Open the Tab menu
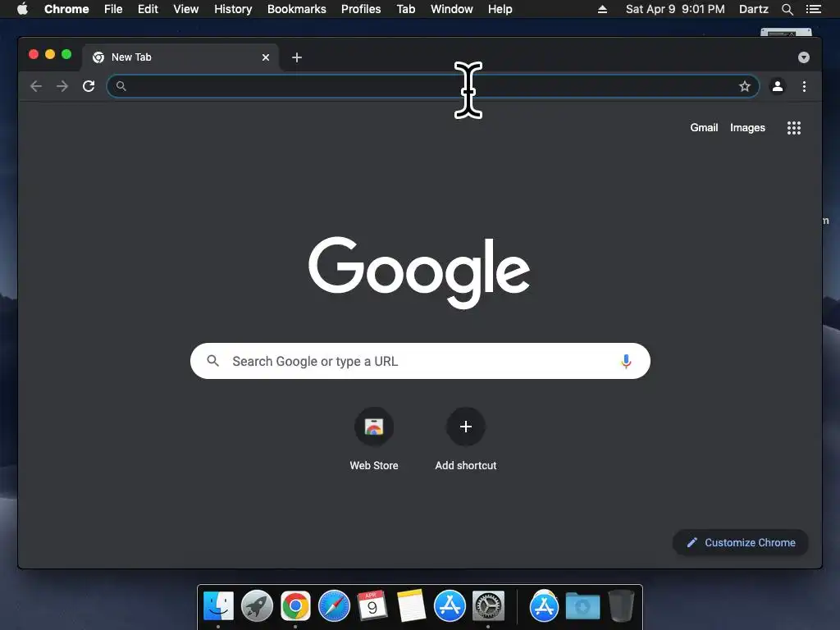Screen dimensions: 840x630 click(406, 9)
